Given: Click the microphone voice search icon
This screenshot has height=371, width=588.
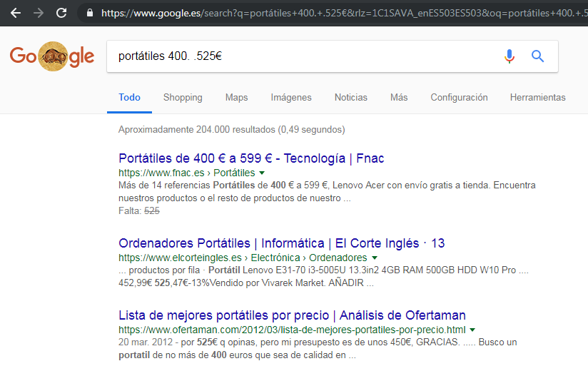Looking at the screenshot, I should [510, 56].
